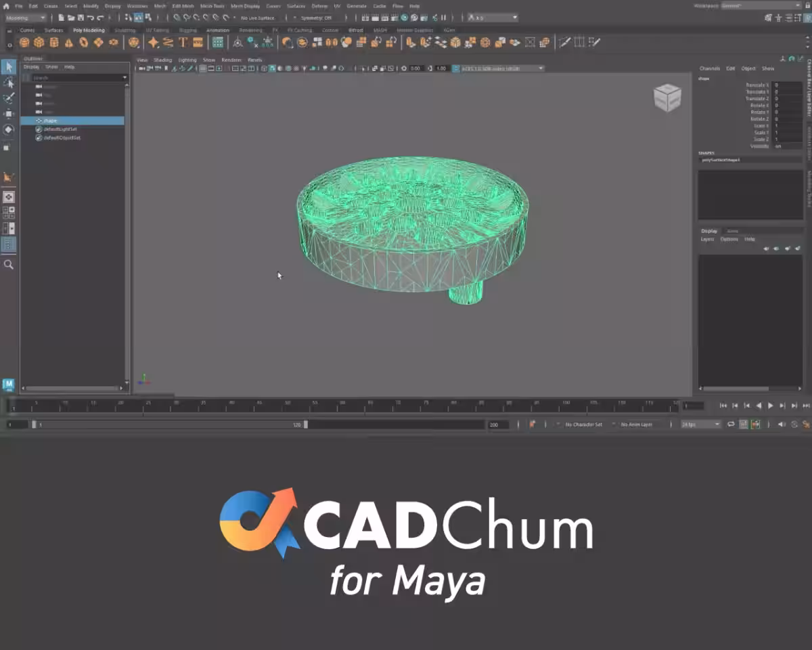
Task: Click the Open Scene folder icon
Action: 71,18
